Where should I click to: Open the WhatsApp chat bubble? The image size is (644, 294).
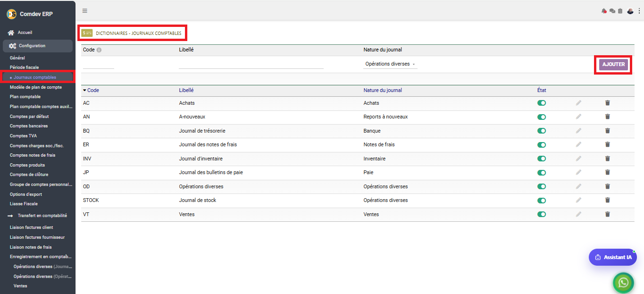pos(624,282)
